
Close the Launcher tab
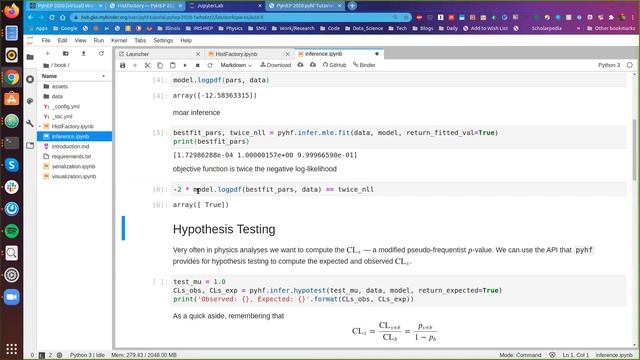point(198,54)
